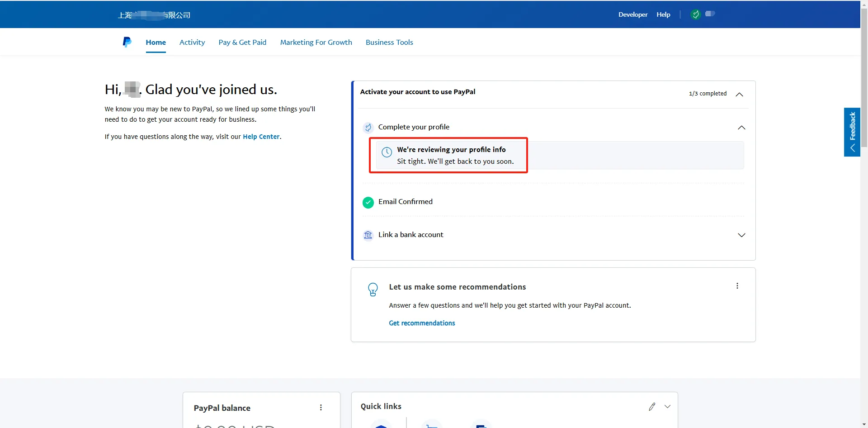Click the Email Confirmed text
868x428 pixels.
406,202
